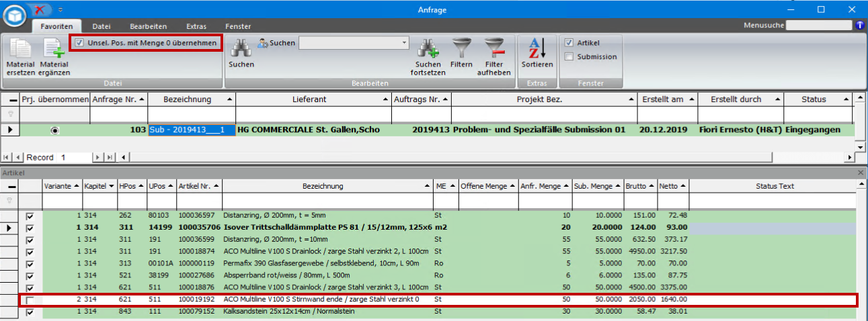This screenshot has width=868, height=321.
Task: Open the Suchen dropdown combo box
Action: tap(404, 43)
